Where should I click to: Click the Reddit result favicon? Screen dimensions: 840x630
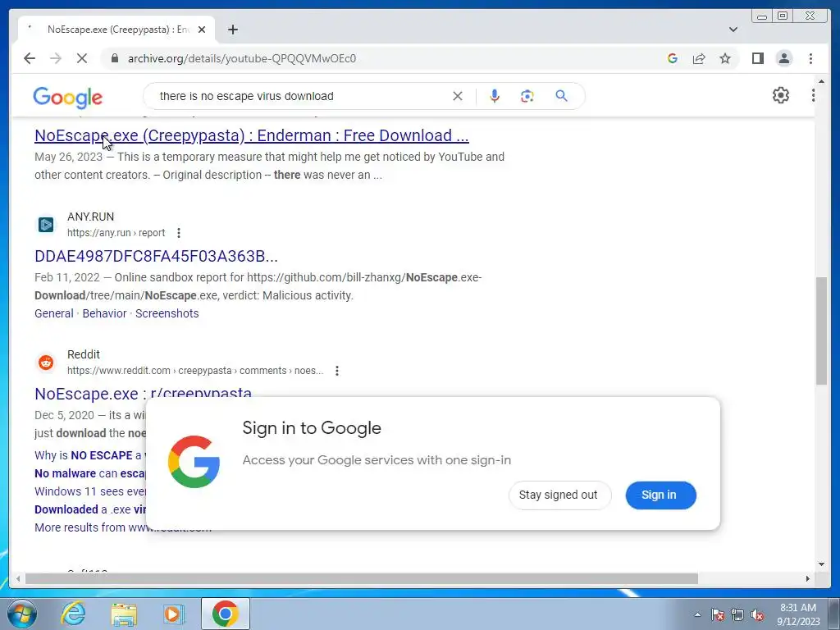[x=46, y=362]
